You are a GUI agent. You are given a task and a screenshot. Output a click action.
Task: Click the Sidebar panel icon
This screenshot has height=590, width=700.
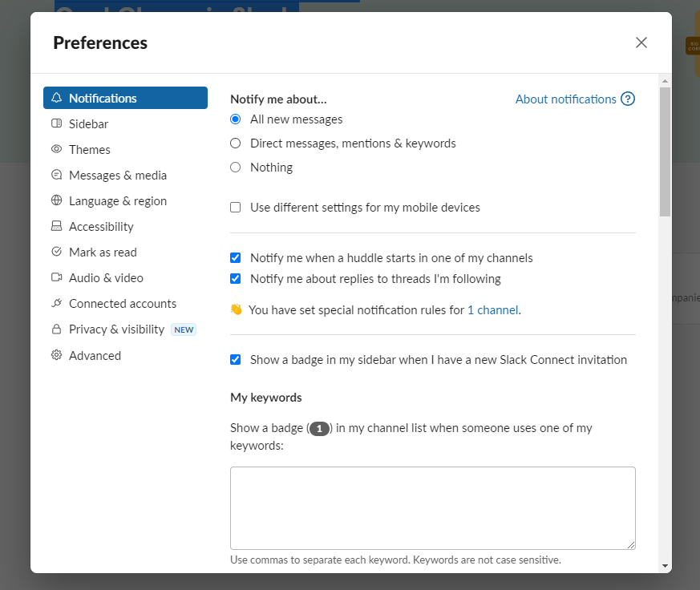pos(55,123)
